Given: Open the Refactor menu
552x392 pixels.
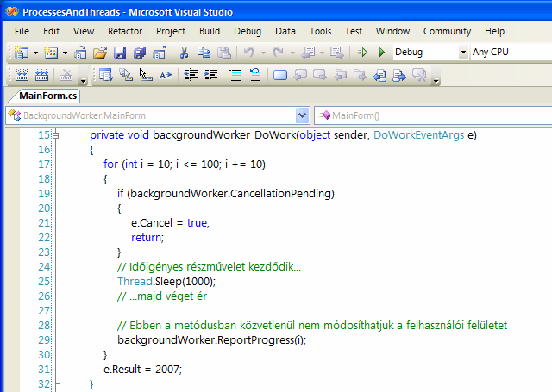Looking at the screenshot, I should coord(125,31).
